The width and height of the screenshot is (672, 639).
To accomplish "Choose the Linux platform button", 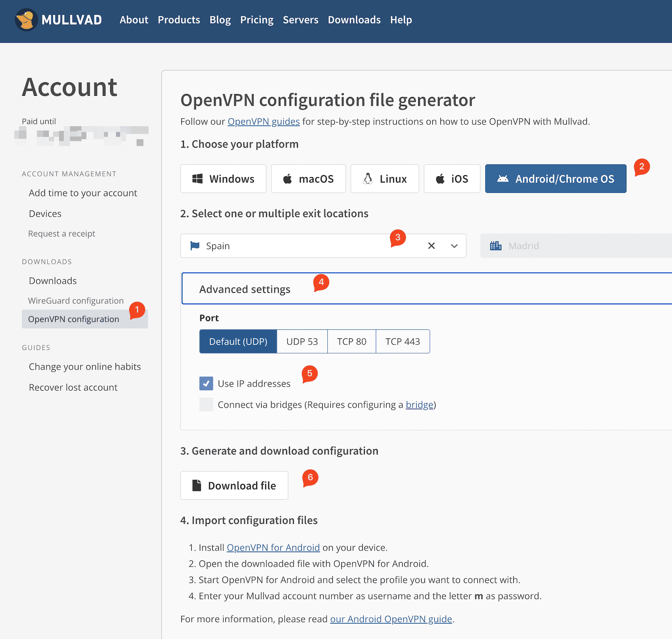I will (385, 179).
